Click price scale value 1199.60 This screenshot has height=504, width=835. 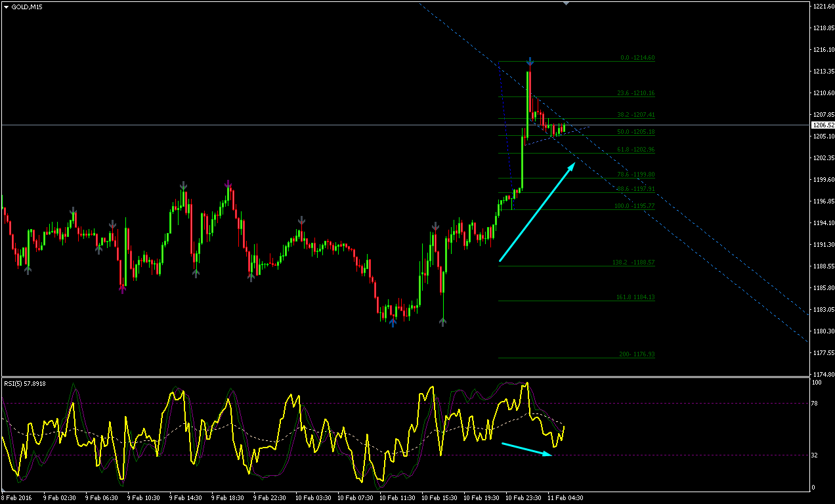tap(823, 180)
